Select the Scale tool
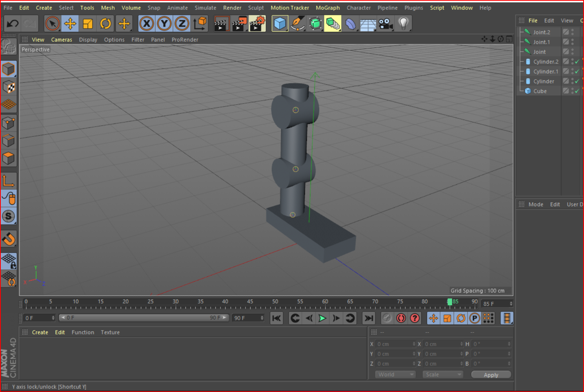Image resolution: width=584 pixels, height=392 pixels. [87, 24]
